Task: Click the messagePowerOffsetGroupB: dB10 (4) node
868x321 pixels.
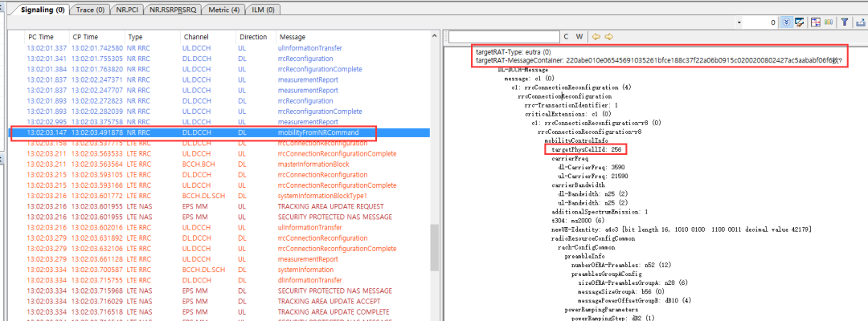Action: [x=636, y=300]
